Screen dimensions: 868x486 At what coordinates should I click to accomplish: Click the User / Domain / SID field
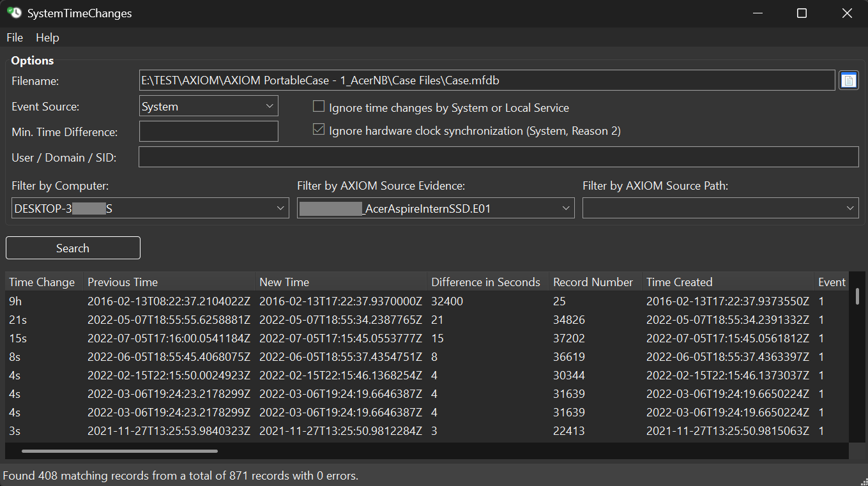click(x=498, y=157)
